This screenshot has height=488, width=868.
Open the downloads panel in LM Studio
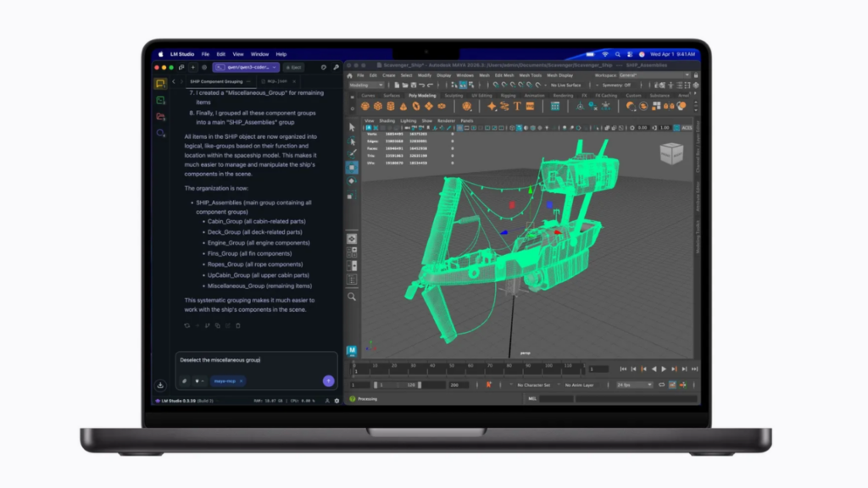coord(160,385)
